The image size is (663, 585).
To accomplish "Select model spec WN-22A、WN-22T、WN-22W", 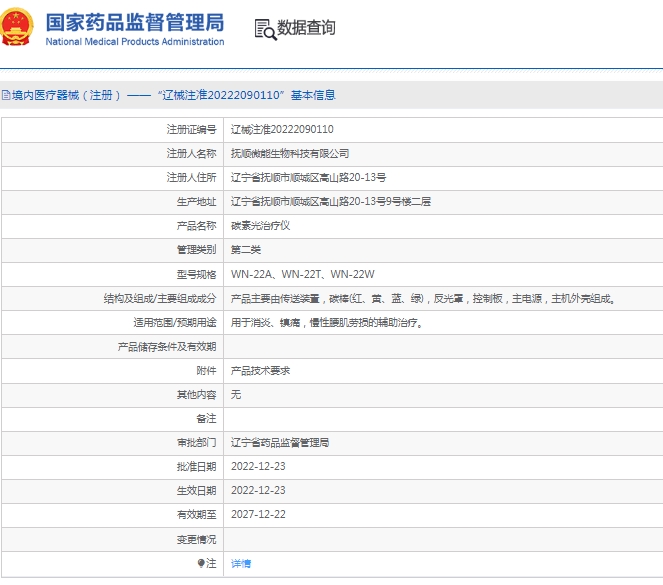I will (x=302, y=274).
